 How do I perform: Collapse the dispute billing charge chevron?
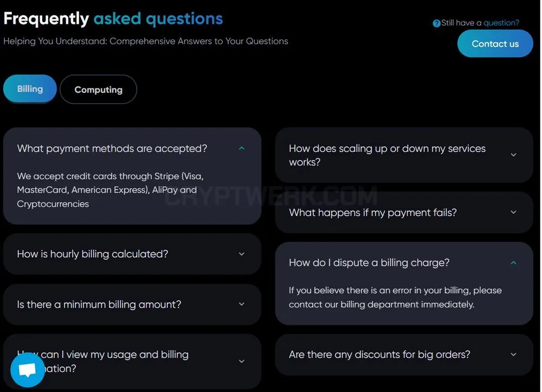click(x=513, y=263)
